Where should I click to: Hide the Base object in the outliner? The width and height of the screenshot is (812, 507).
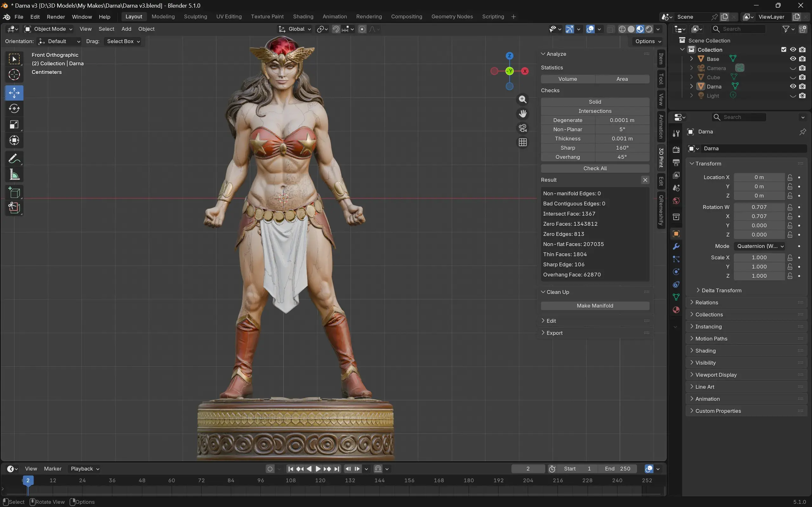click(793, 59)
